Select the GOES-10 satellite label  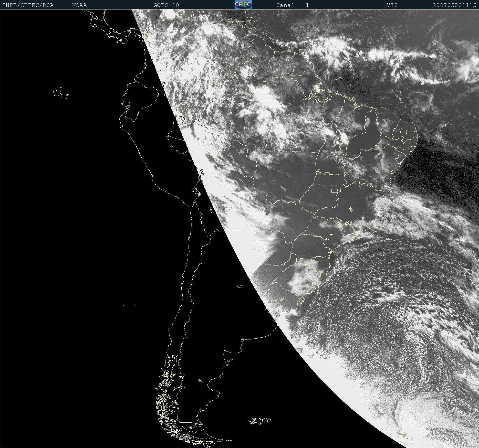pos(166,5)
